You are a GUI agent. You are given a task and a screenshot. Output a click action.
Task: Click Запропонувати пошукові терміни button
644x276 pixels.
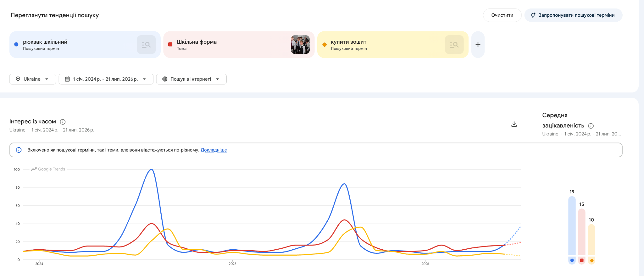coord(573,15)
